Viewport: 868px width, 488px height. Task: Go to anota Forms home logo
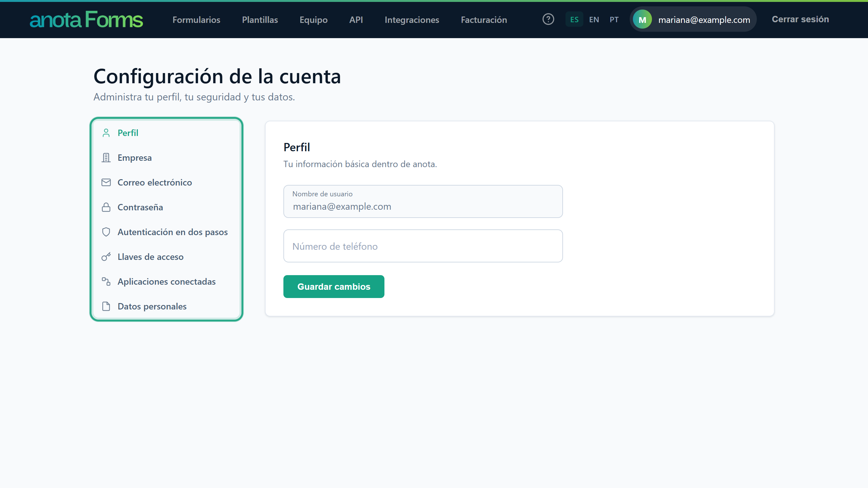(86, 20)
